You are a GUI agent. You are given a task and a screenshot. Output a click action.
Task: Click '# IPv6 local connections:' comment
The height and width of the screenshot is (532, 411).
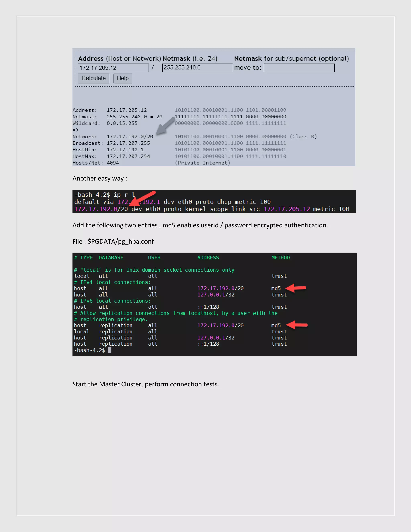pos(113,301)
